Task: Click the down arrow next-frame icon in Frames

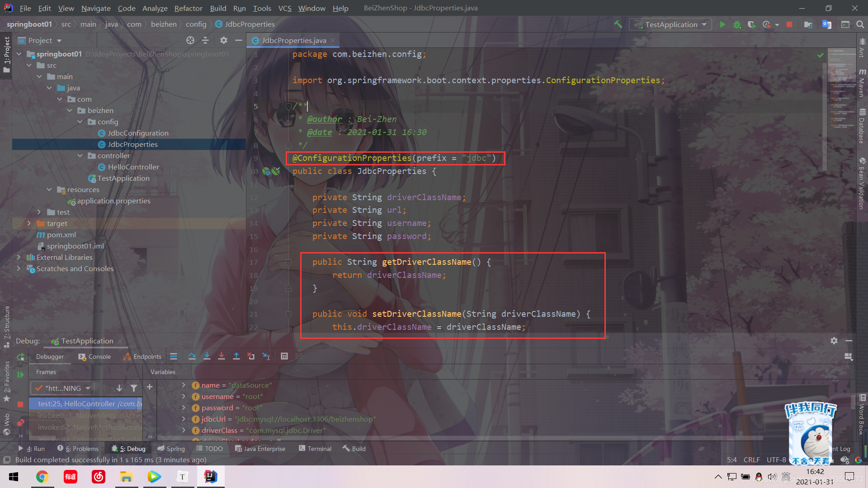Action: pos(119,388)
